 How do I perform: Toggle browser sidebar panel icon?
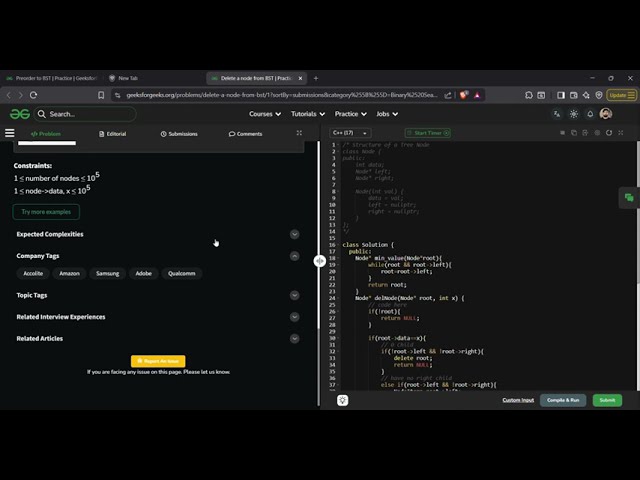(x=561, y=95)
